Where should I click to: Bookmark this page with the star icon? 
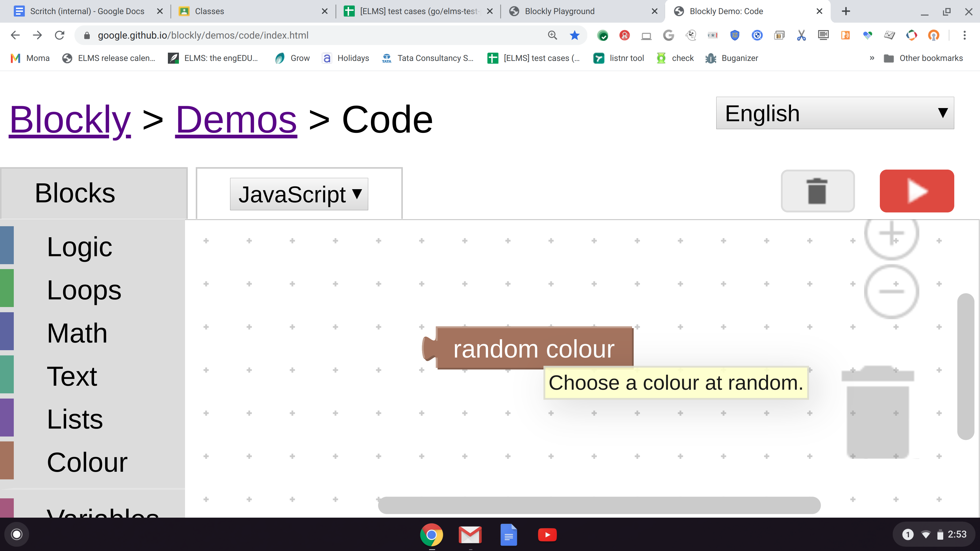pos(574,35)
